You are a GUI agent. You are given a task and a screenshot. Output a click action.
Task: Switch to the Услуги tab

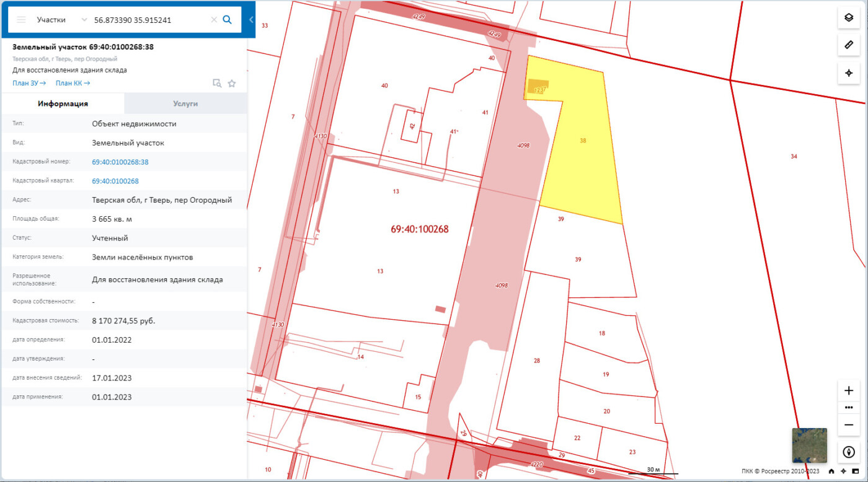(185, 103)
